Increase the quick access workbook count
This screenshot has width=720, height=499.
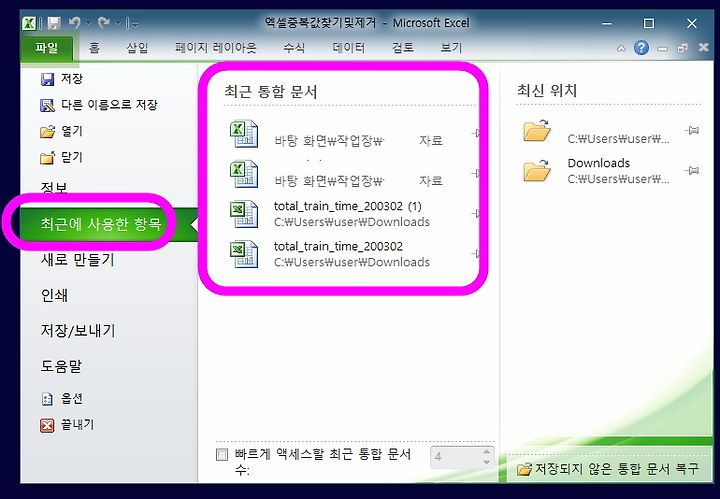click(487, 452)
